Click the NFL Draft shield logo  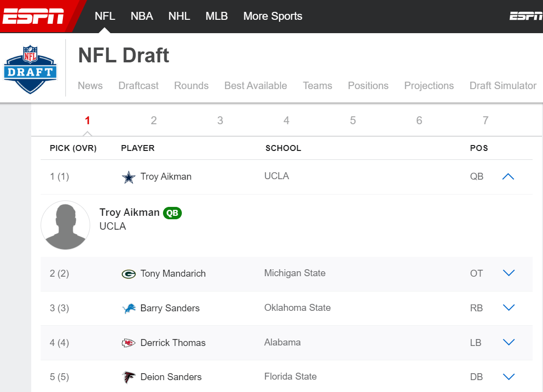[x=30, y=69]
